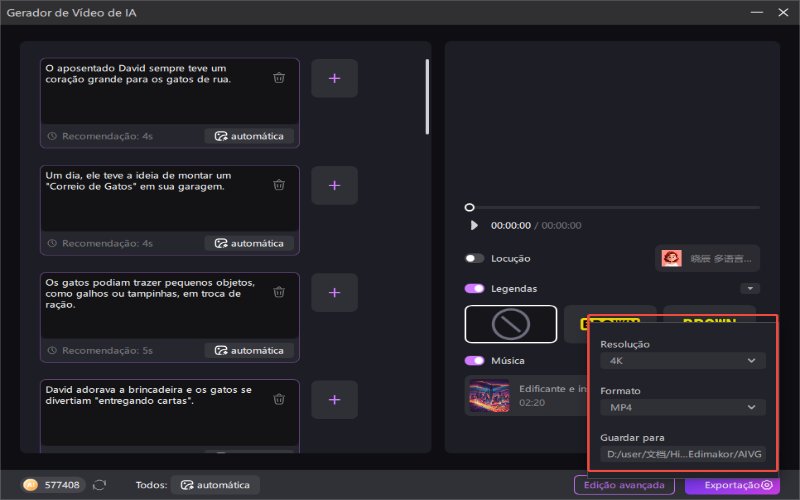Toggle the Locução switch on
800x500 pixels.
[x=474, y=258]
